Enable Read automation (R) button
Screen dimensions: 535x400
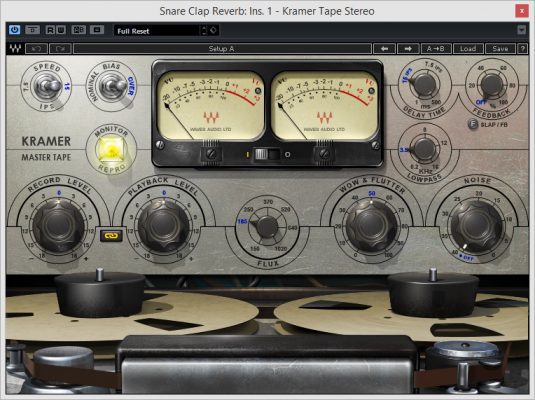click(x=50, y=30)
